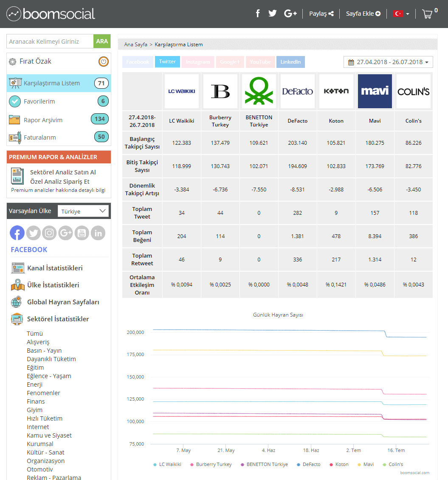Open Ülke İstatistikleri section

click(x=53, y=285)
